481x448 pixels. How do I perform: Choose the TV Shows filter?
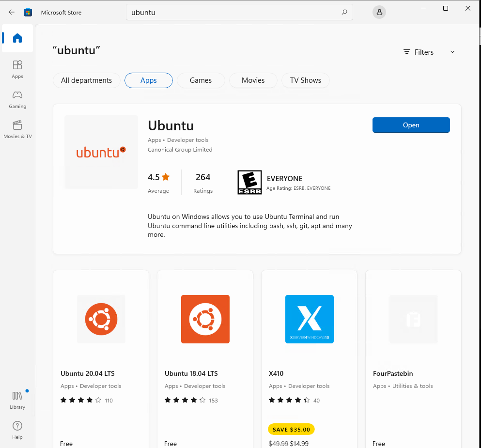pos(305,80)
